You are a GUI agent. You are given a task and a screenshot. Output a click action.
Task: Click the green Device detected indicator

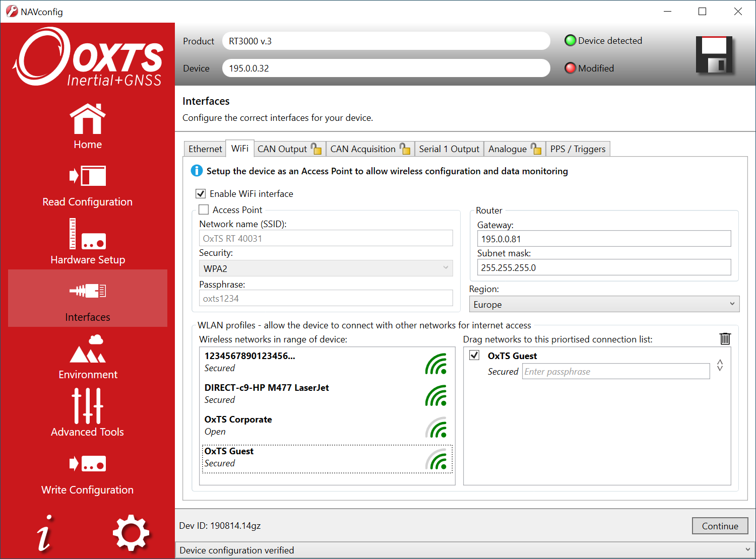(x=570, y=41)
